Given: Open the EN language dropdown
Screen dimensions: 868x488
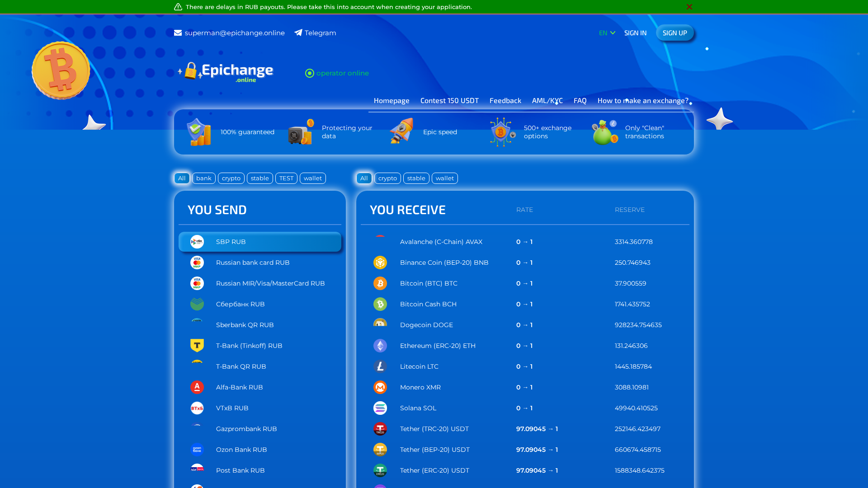Looking at the screenshot, I should pos(607,33).
